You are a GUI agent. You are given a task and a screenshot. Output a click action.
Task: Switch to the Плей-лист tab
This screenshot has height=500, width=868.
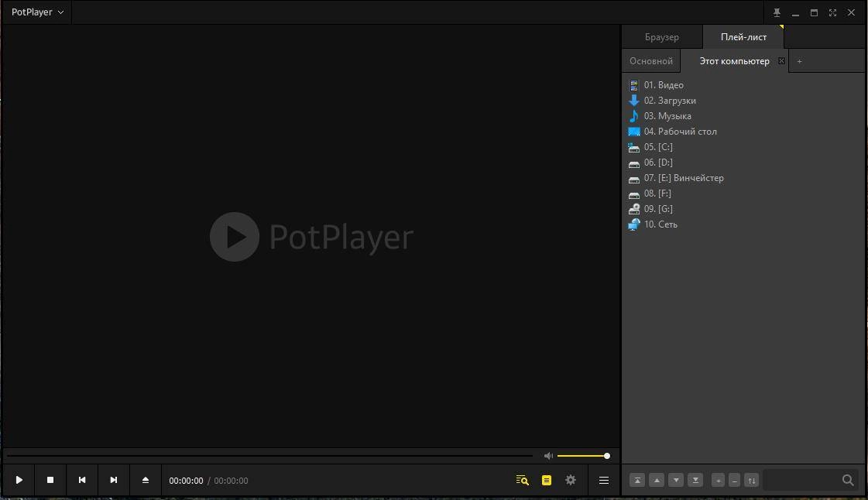pyautogui.click(x=743, y=37)
